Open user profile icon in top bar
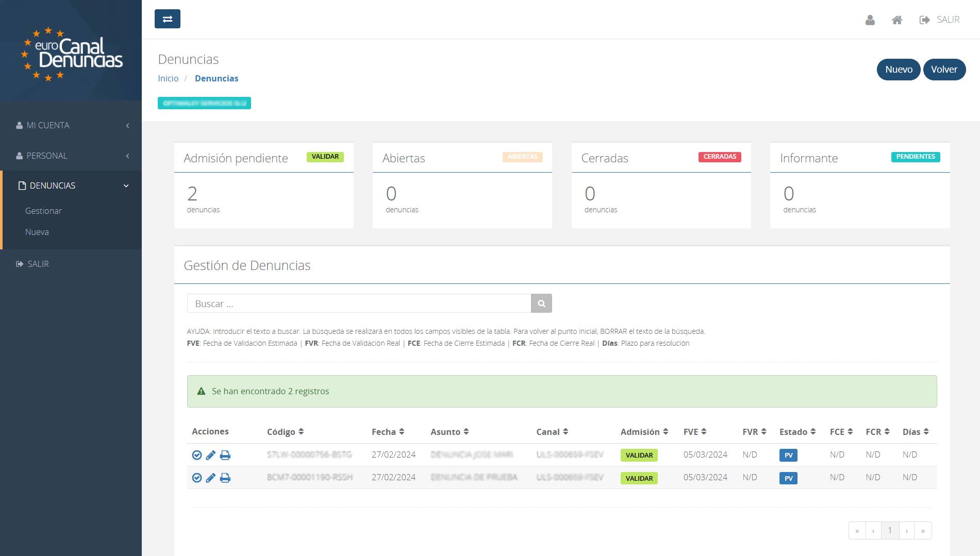The height and width of the screenshot is (556, 980). (870, 20)
